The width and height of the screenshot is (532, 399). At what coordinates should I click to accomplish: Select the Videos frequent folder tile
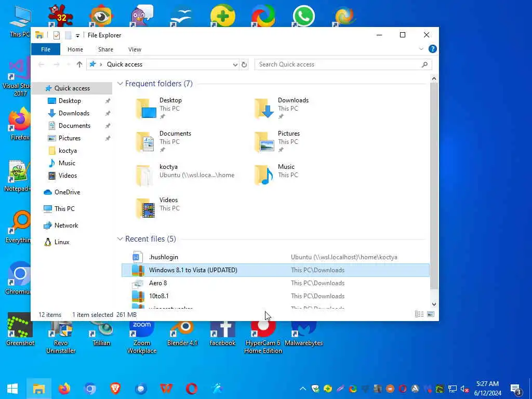[x=158, y=208]
